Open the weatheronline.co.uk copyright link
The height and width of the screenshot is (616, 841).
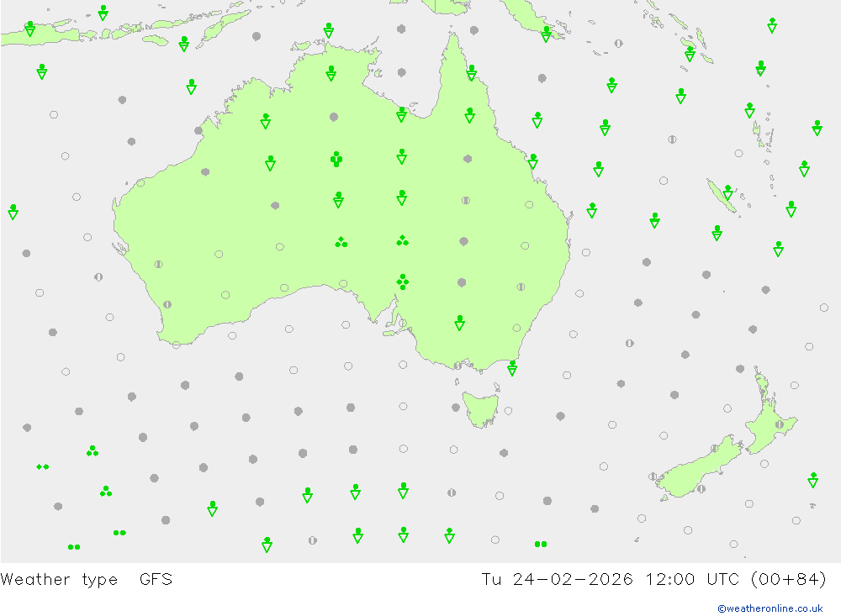[x=770, y=608]
